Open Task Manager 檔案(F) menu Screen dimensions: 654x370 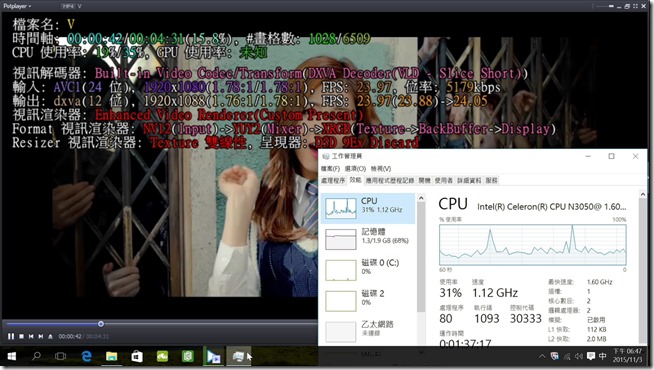coord(330,169)
